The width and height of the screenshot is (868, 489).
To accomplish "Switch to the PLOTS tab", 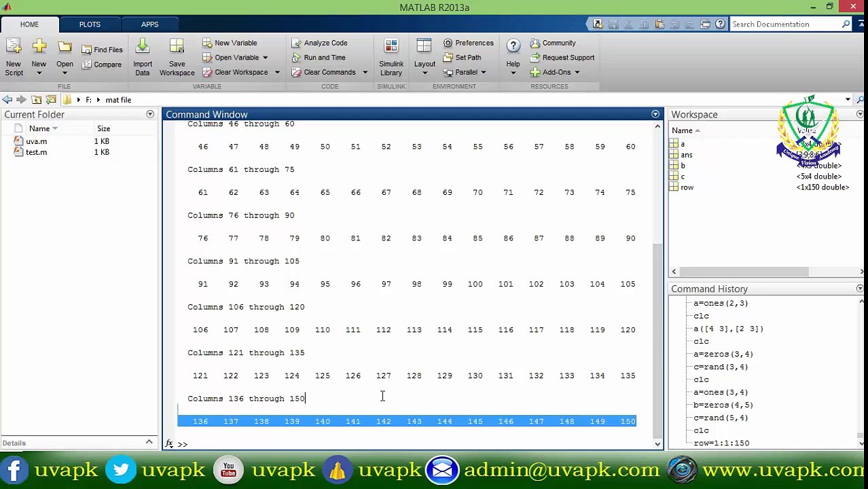I will [x=90, y=24].
